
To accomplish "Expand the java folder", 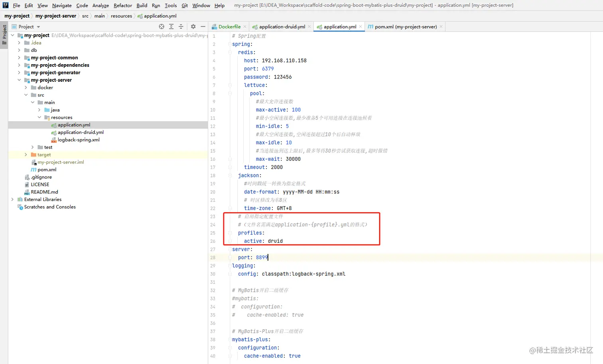I will pyautogui.click(x=39, y=110).
